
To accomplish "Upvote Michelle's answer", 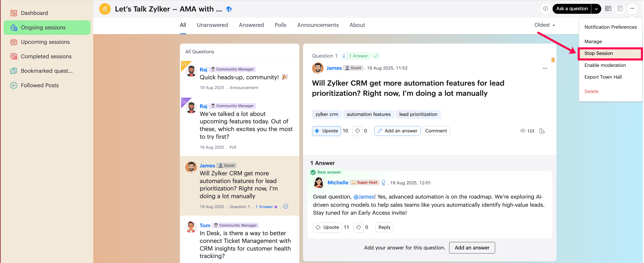I will tap(327, 227).
